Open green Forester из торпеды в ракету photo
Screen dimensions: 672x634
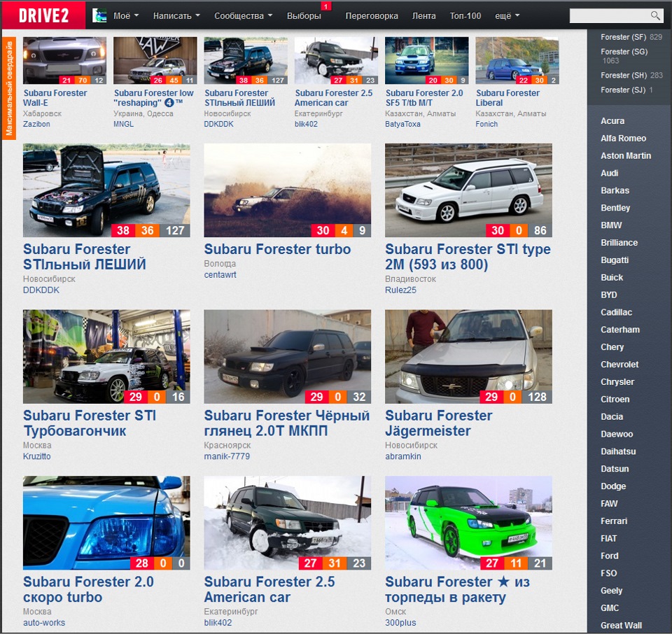point(468,523)
